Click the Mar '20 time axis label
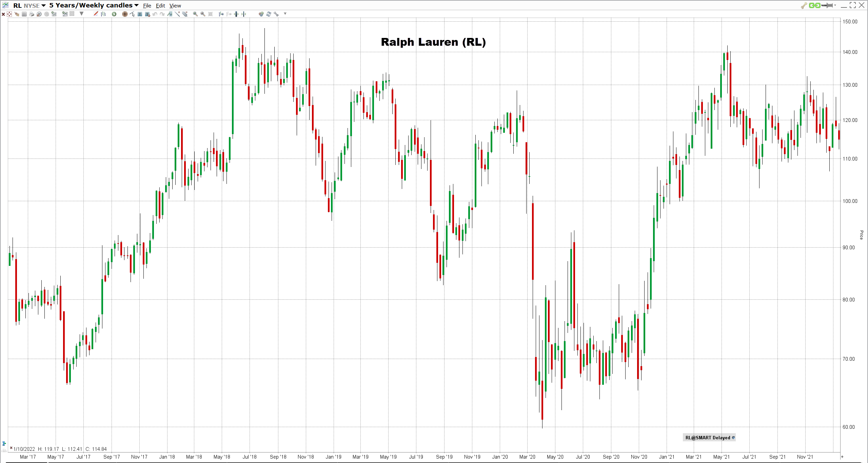The height and width of the screenshot is (463, 868). 527,457
